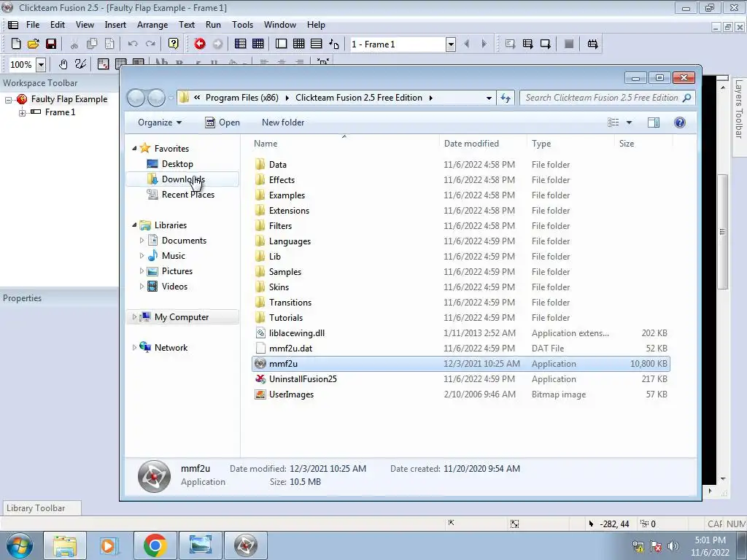The width and height of the screenshot is (747, 560).
Task: Click the Open button in dialog toolbar
Action: (222, 122)
